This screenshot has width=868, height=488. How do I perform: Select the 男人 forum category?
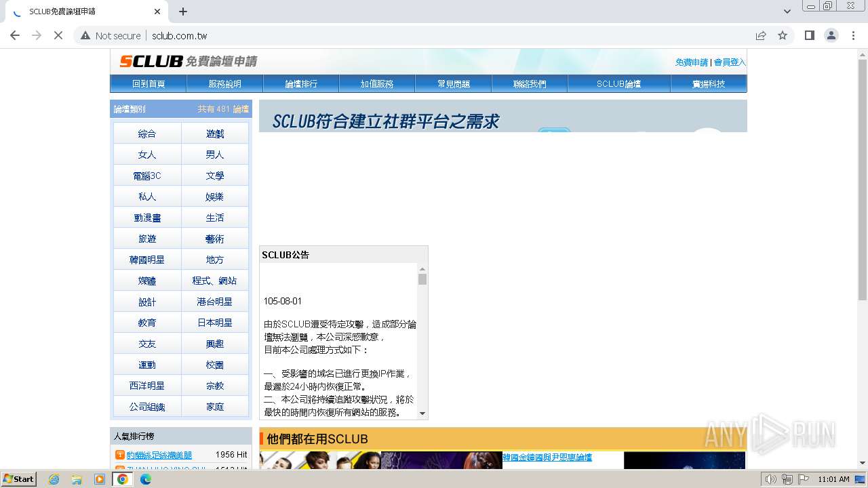[215, 155]
